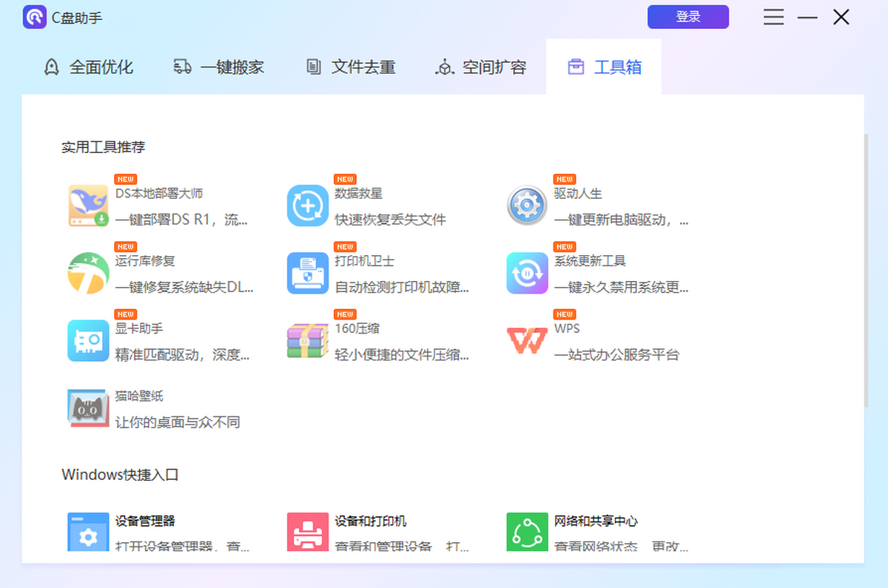Switch to the 全面优化 tab
The height and width of the screenshot is (588, 888).
point(89,67)
